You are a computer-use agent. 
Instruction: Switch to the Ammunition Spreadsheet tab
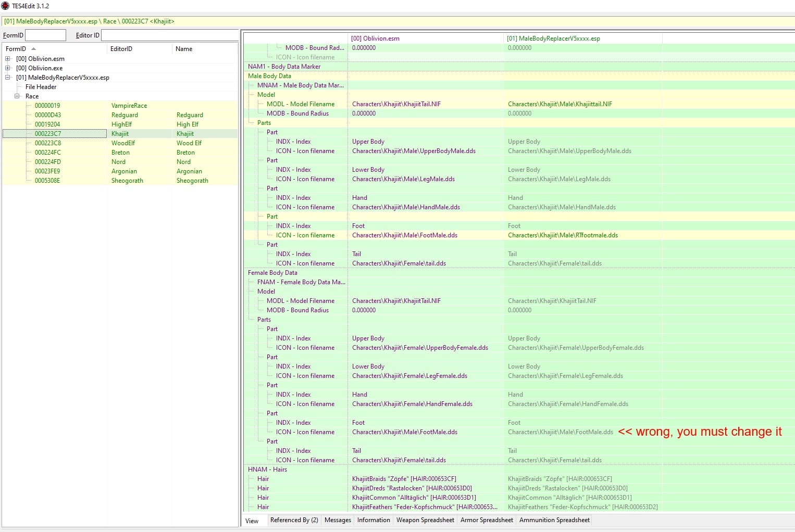(554, 520)
